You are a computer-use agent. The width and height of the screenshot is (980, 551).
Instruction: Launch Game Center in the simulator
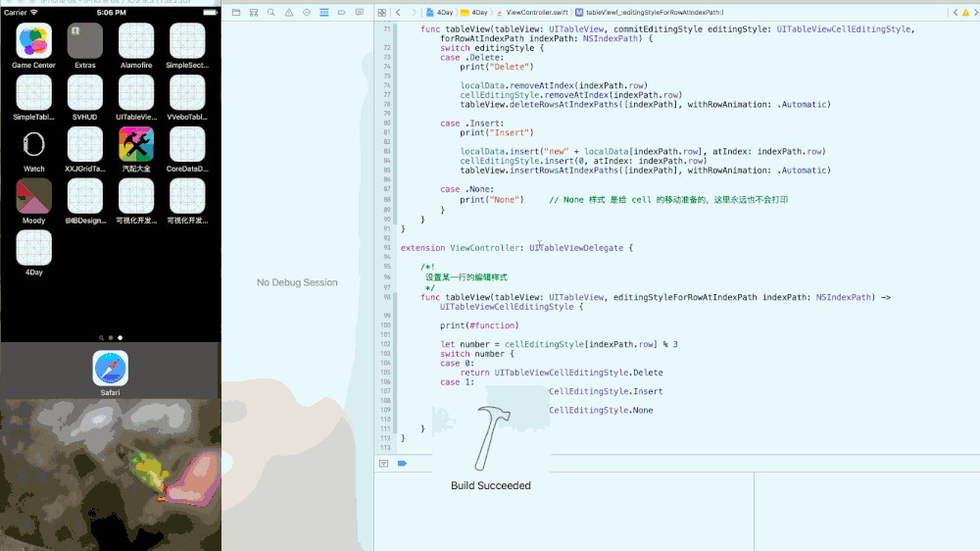(x=33, y=46)
